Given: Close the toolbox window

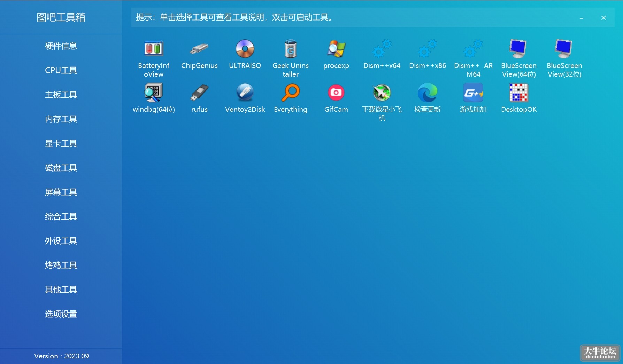Looking at the screenshot, I should 603,18.
